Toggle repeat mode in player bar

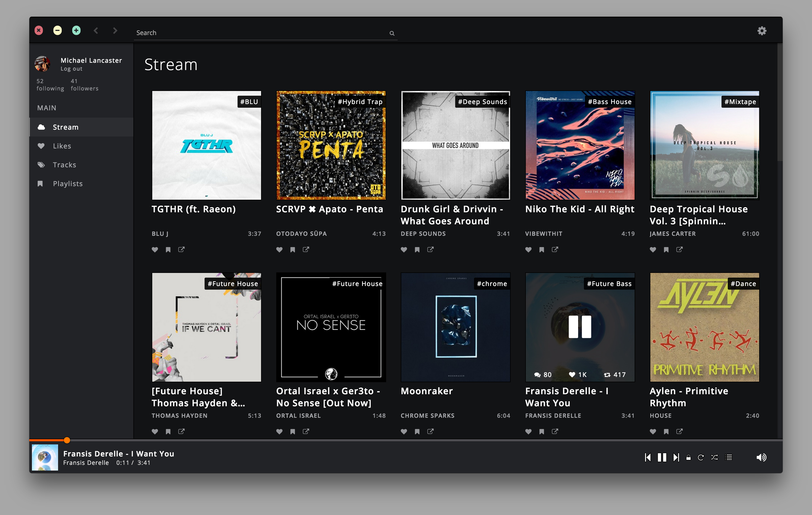(701, 457)
